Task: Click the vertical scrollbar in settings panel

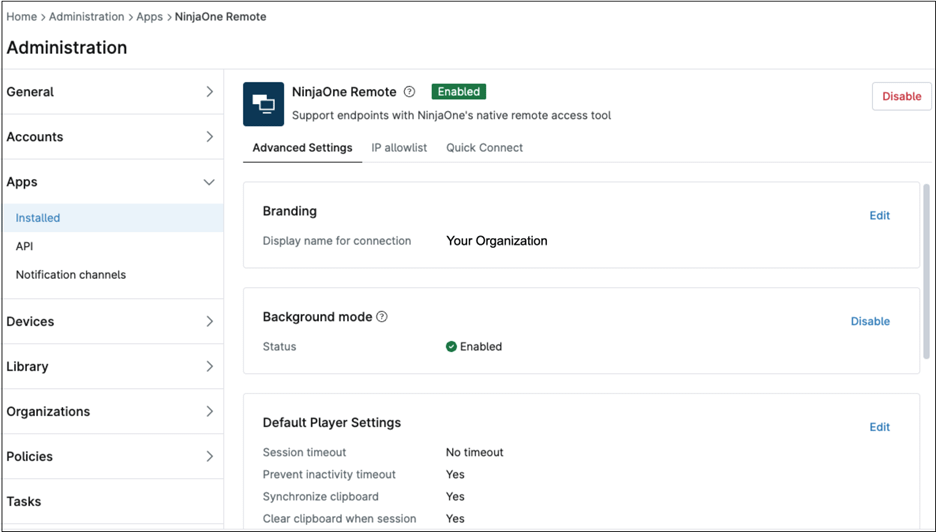Action: (926, 270)
